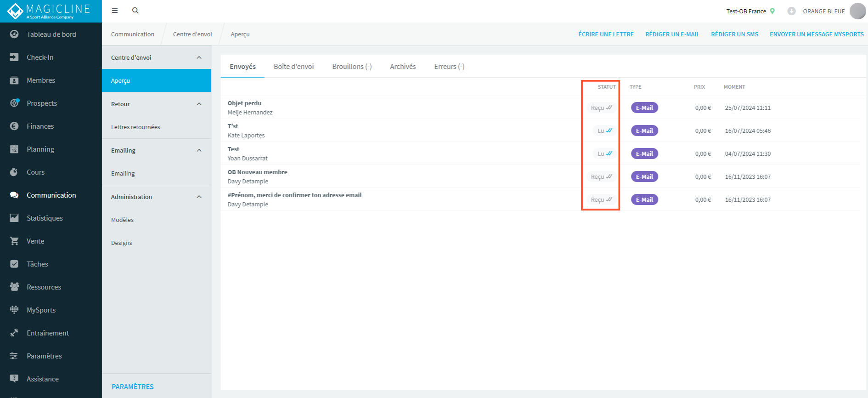
Task: Click the Tâches checkmark icon
Action: click(14, 264)
